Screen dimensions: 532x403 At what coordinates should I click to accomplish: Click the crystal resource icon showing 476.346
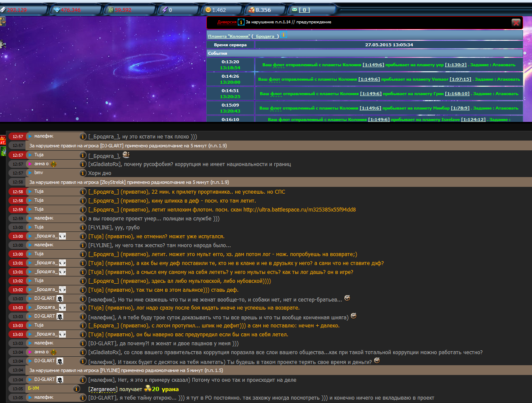[x=57, y=10]
